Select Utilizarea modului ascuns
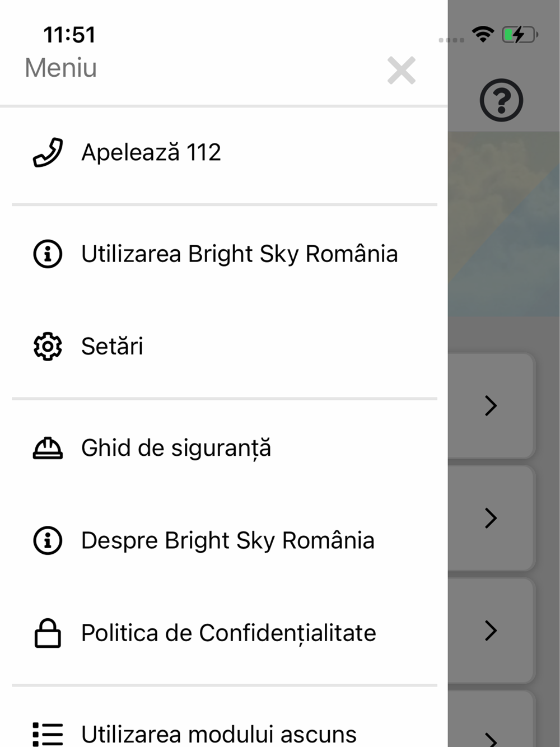This screenshot has height=747, width=560. click(218, 734)
